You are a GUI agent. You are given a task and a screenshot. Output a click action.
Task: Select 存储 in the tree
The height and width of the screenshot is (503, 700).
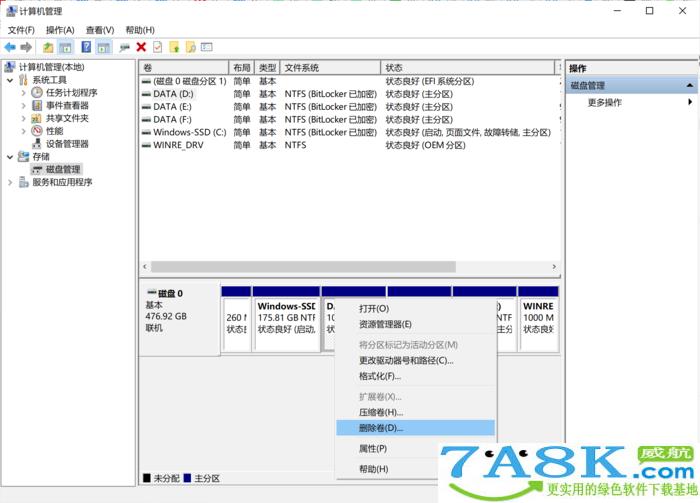click(x=41, y=157)
